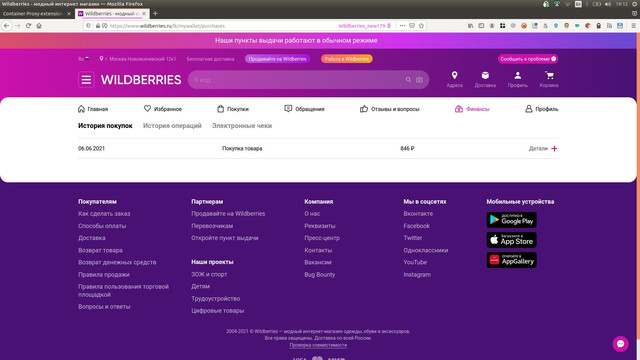Open ЗОЖ и спорт link
The image size is (640, 360).
point(209,274)
